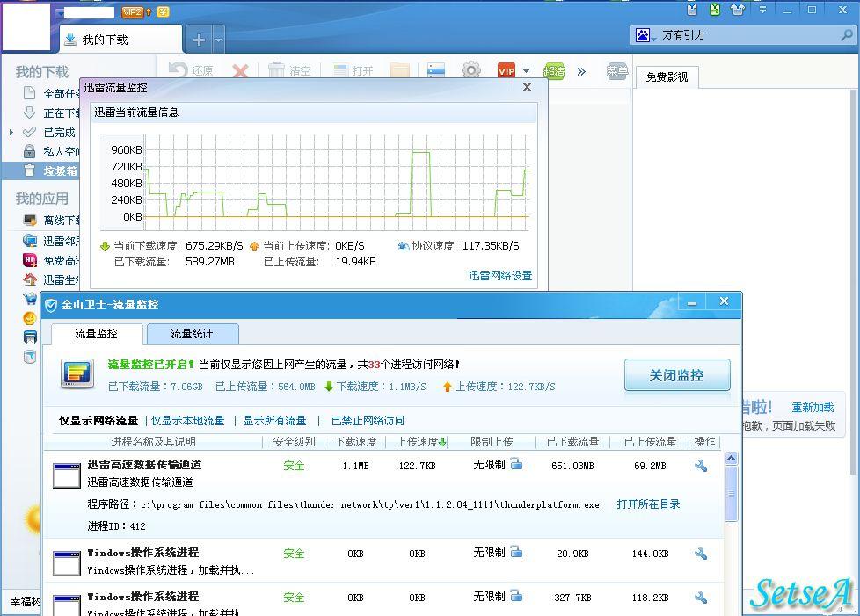This screenshot has width=860, height=616.
Task: Click the 还原 restore toolbar icon
Action: pos(190,70)
